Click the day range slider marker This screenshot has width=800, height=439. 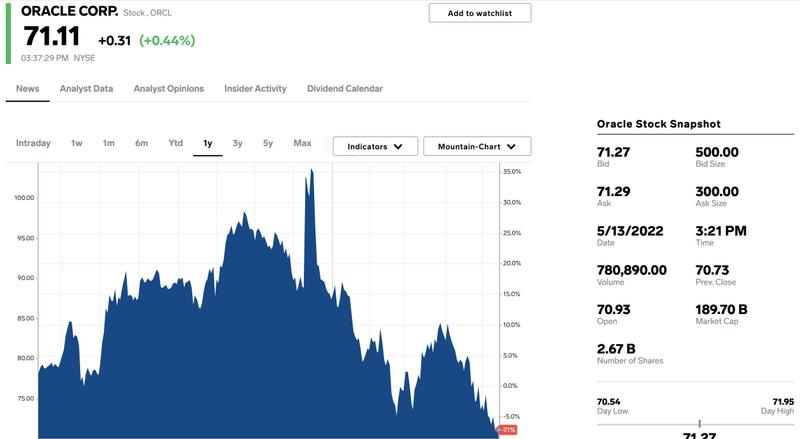click(699, 423)
